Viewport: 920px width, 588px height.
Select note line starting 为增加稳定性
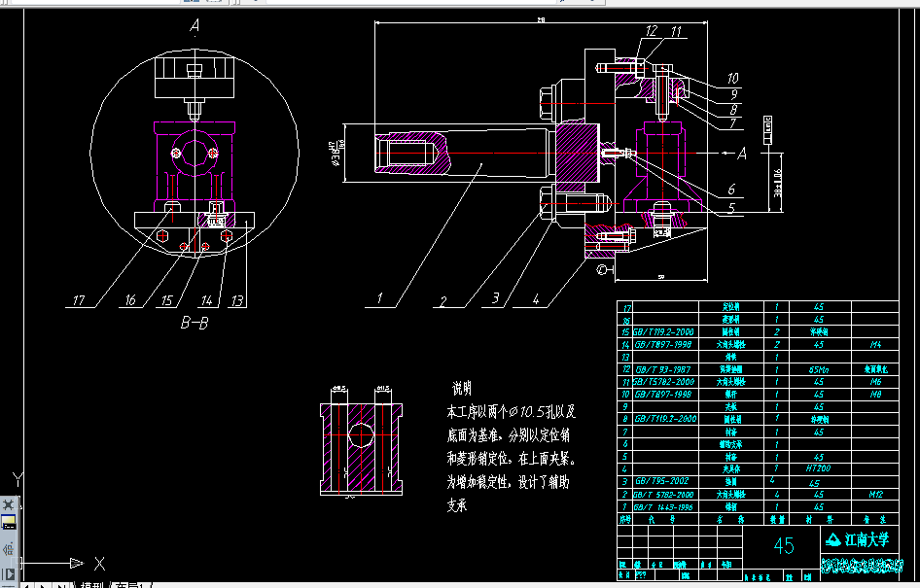click(x=508, y=482)
